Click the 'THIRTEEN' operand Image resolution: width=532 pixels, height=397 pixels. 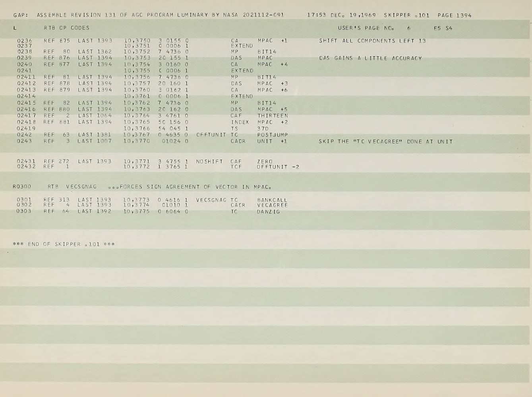pyautogui.click(x=273, y=116)
